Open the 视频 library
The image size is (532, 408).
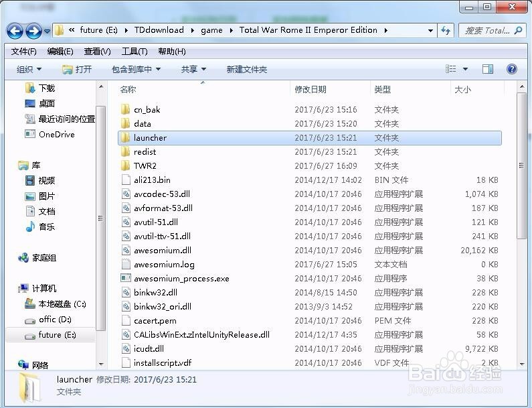pyautogui.click(x=40, y=180)
